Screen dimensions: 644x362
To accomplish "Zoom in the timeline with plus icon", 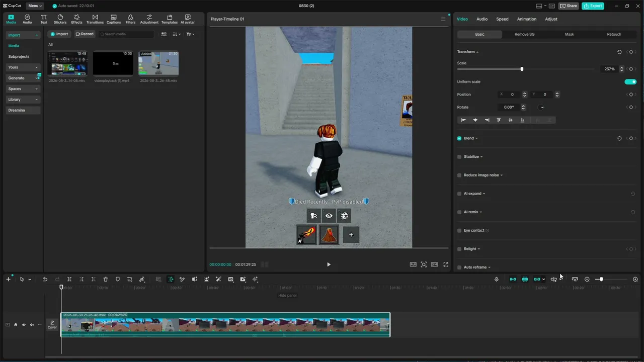I will click(x=635, y=279).
